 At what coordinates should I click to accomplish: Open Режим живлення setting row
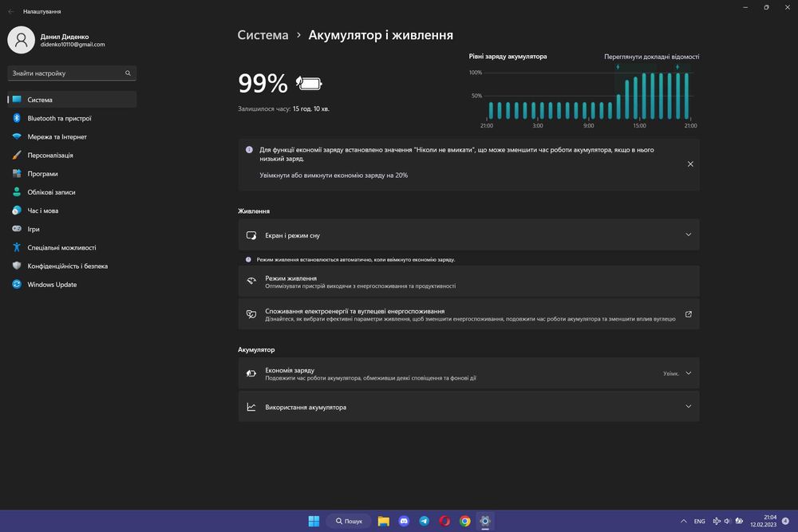(x=468, y=282)
